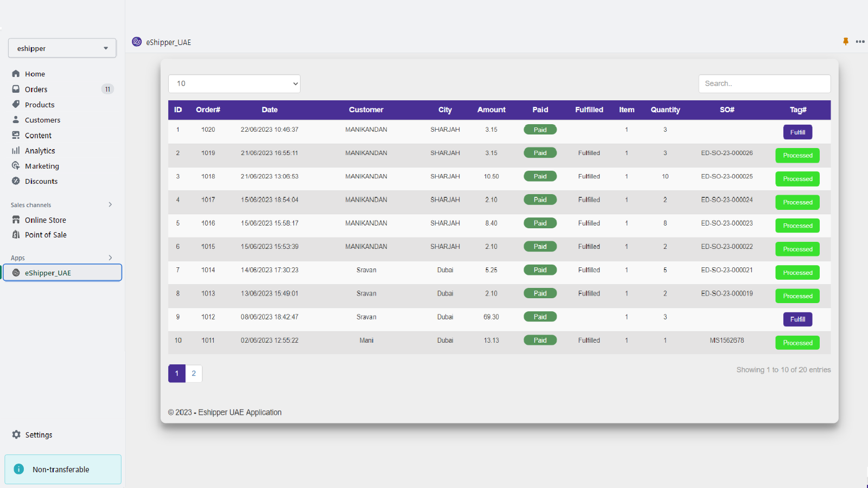Screen dimensions: 868x488
Task: Open the entries-per-page dropdown showing 10
Action: tap(234, 84)
